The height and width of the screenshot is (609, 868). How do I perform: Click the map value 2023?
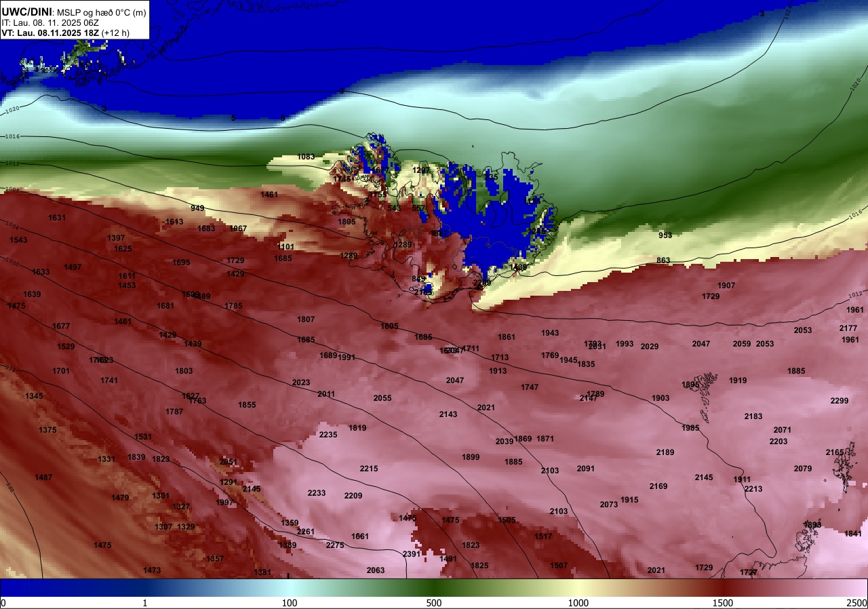pyautogui.click(x=301, y=382)
